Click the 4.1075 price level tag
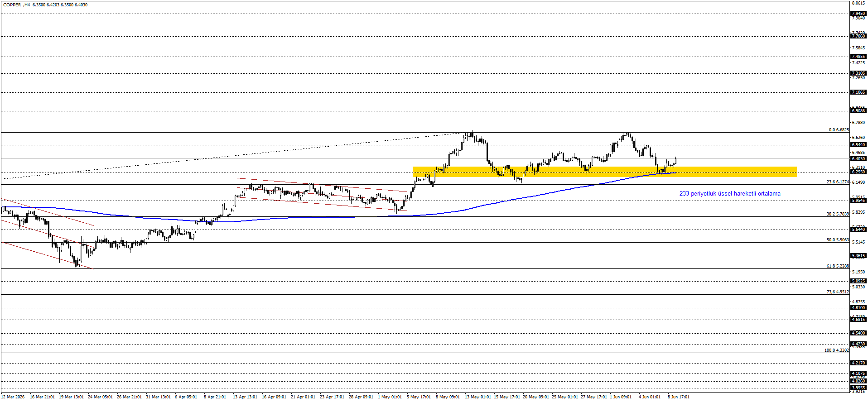868x402 pixels. click(858, 374)
